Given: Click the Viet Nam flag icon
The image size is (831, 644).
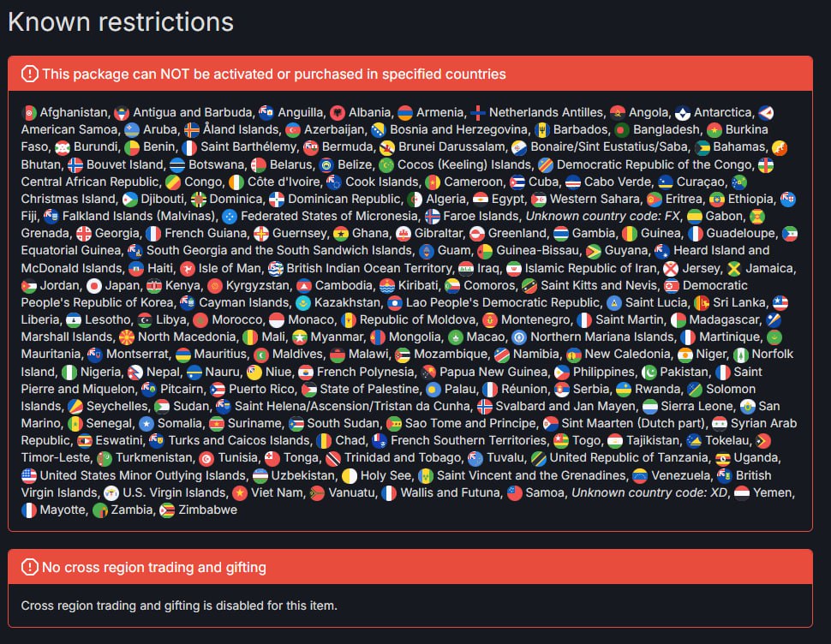Looking at the screenshot, I should [x=240, y=492].
